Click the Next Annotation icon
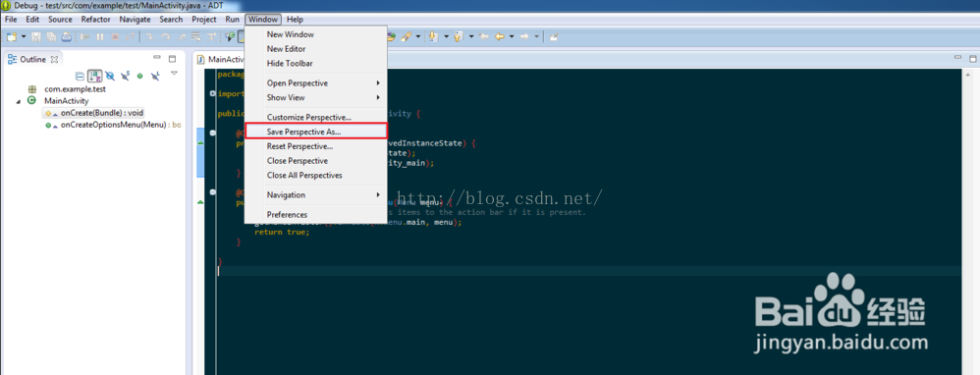 tap(433, 37)
